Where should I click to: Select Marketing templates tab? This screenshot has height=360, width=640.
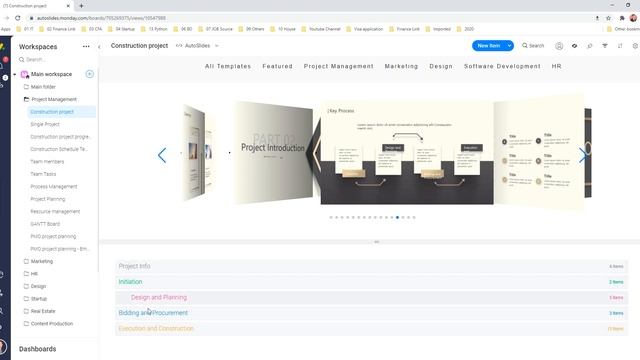pos(401,66)
